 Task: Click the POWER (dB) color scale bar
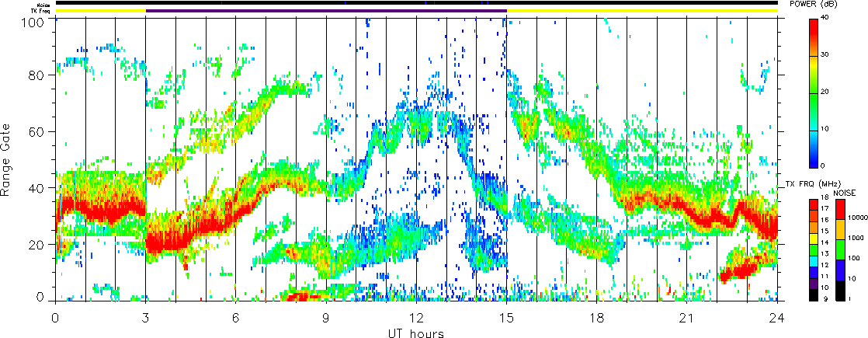click(x=814, y=93)
